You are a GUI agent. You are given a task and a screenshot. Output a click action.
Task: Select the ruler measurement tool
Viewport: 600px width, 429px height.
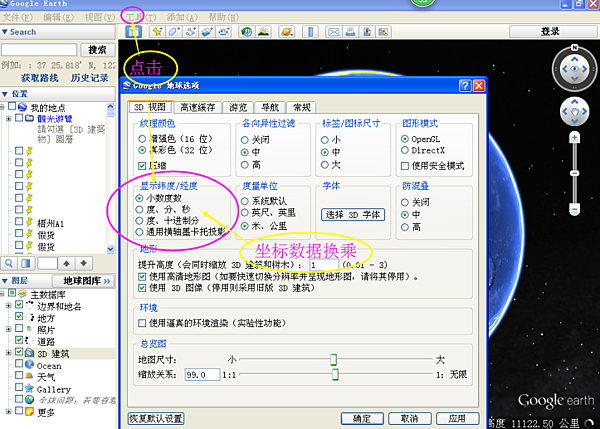pyautogui.click(x=310, y=32)
